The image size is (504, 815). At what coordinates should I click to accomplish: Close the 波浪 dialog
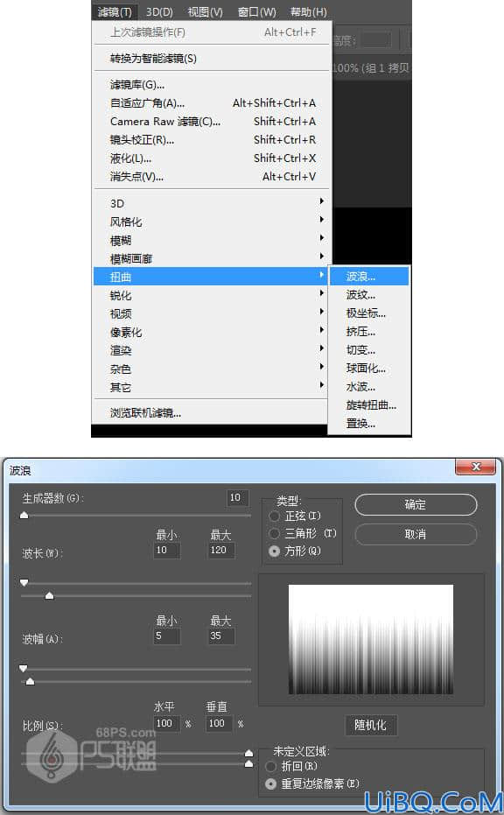pos(475,467)
